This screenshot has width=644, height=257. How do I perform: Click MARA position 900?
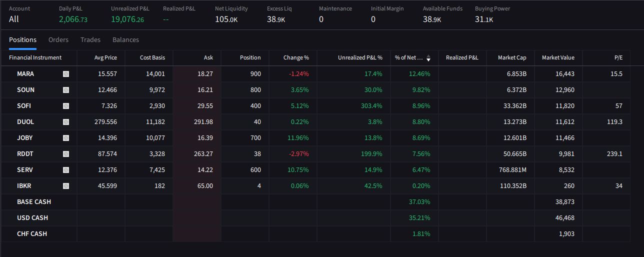click(x=255, y=74)
